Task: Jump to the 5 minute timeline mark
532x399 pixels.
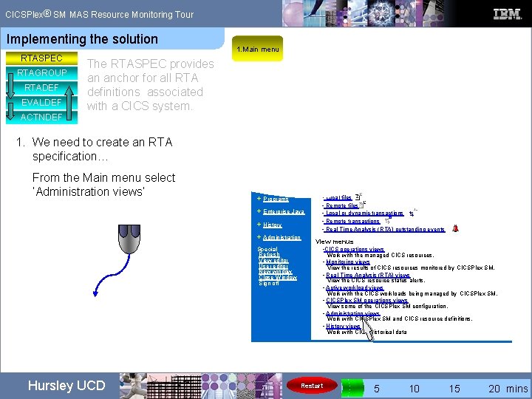Action: (x=377, y=389)
